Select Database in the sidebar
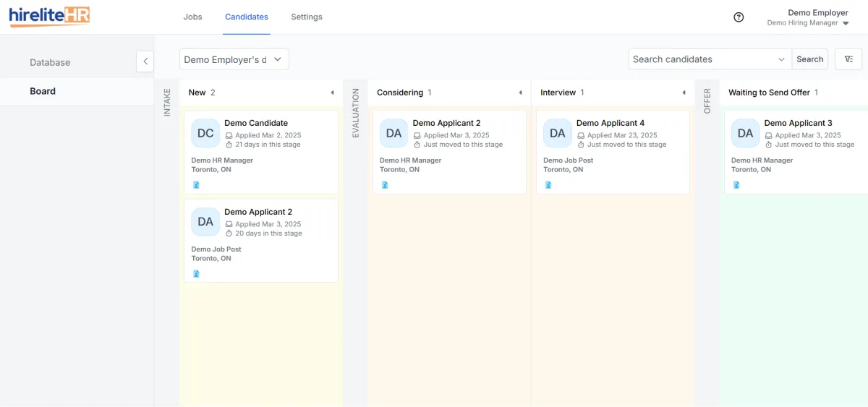 coord(50,62)
